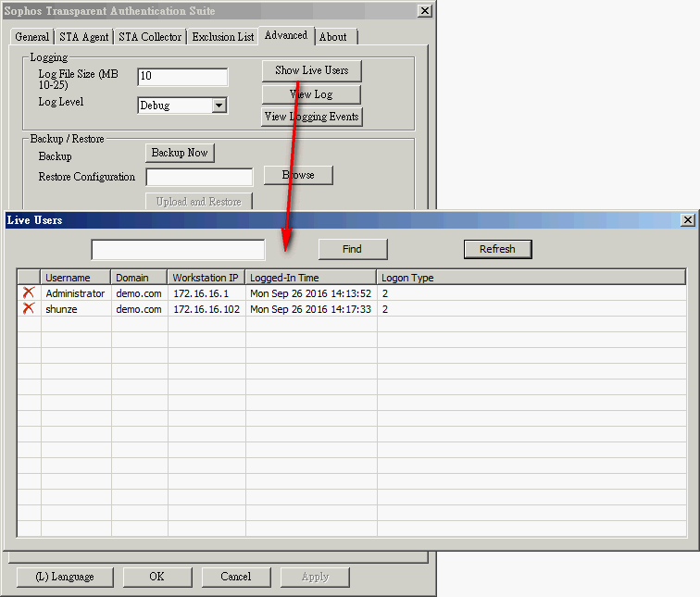
Task: Click the Backup Now button
Action: click(180, 153)
